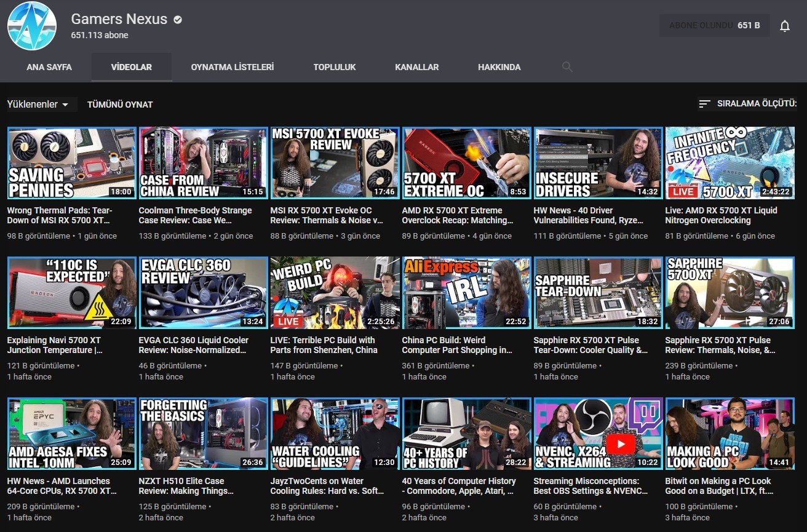Open the Yüklenenler dropdown
The height and width of the screenshot is (532, 807).
(38, 105)
